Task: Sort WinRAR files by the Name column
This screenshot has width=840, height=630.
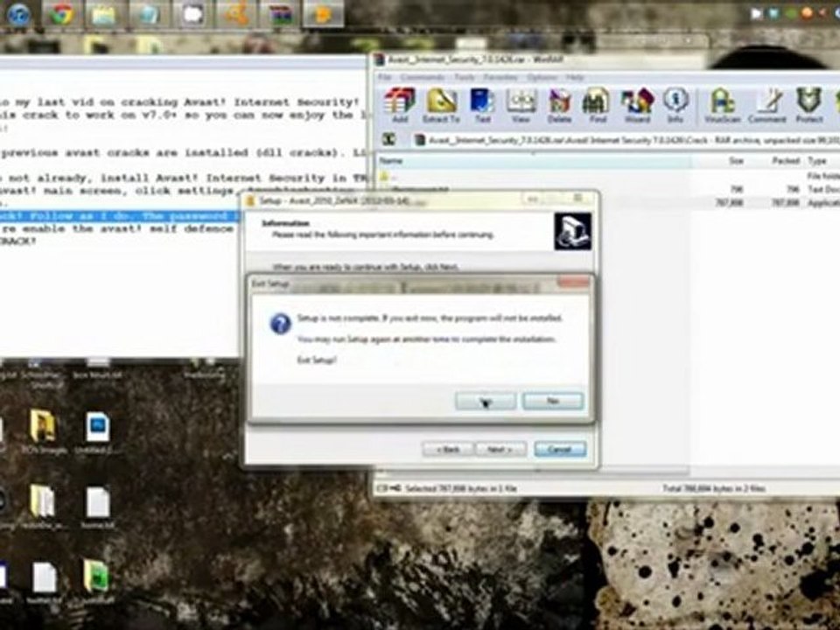Action: pos(534,161)
